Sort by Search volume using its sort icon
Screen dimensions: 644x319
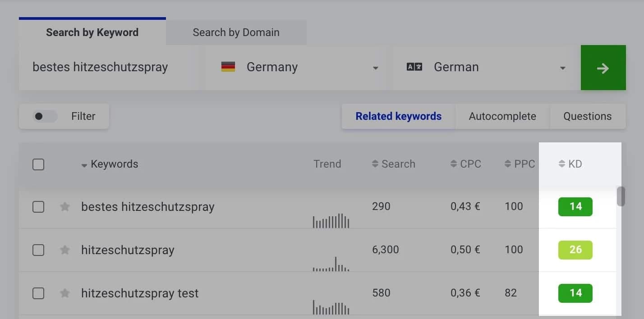(x=375, y=164)
